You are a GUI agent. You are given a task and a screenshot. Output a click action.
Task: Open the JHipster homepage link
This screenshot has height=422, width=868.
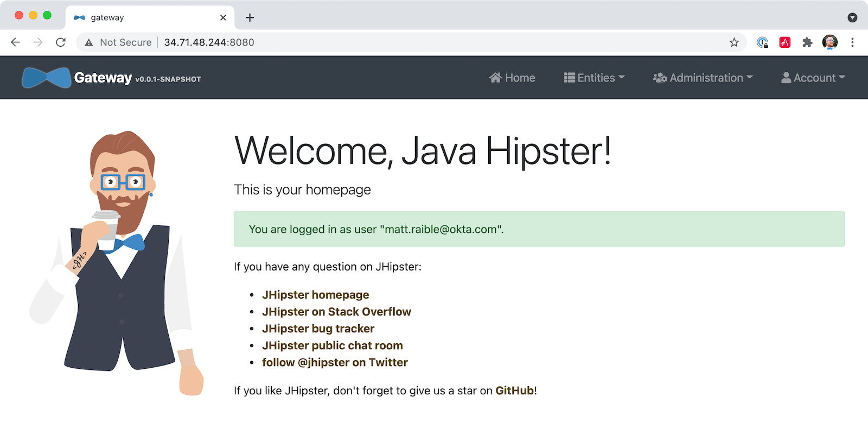315,295
